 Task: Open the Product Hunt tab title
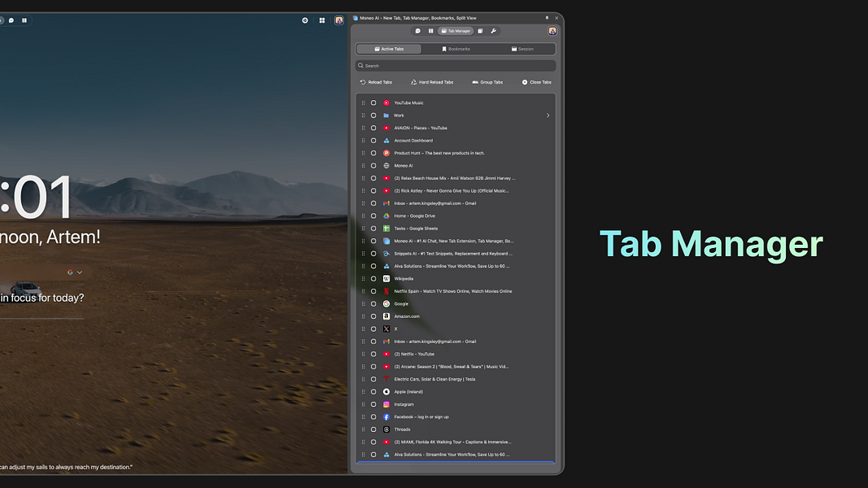tap(439, 153)
